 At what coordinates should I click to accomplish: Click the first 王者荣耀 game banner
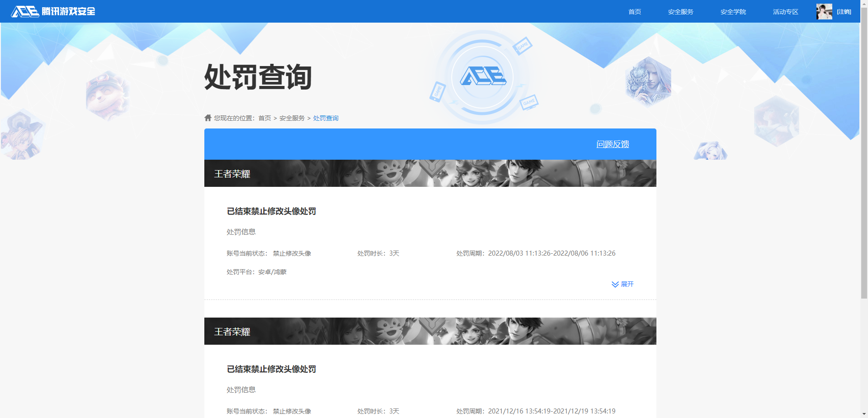click(430, 173)
